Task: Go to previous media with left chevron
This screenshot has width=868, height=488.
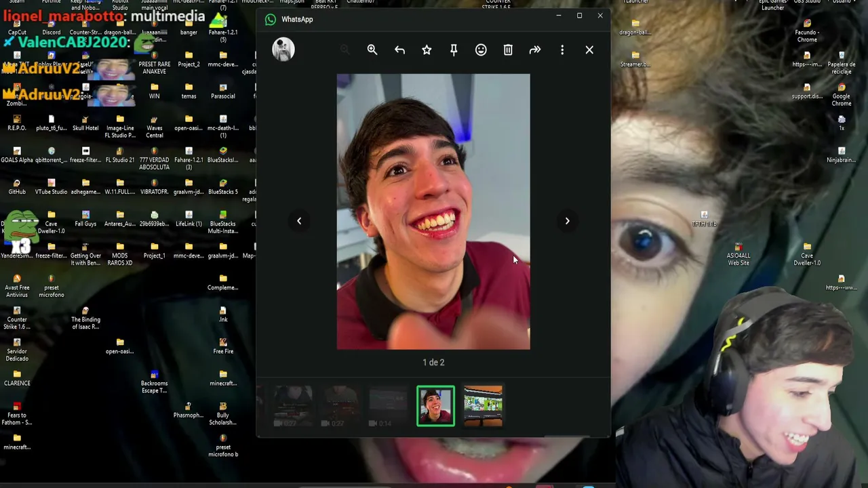Action: coord(299,221)
